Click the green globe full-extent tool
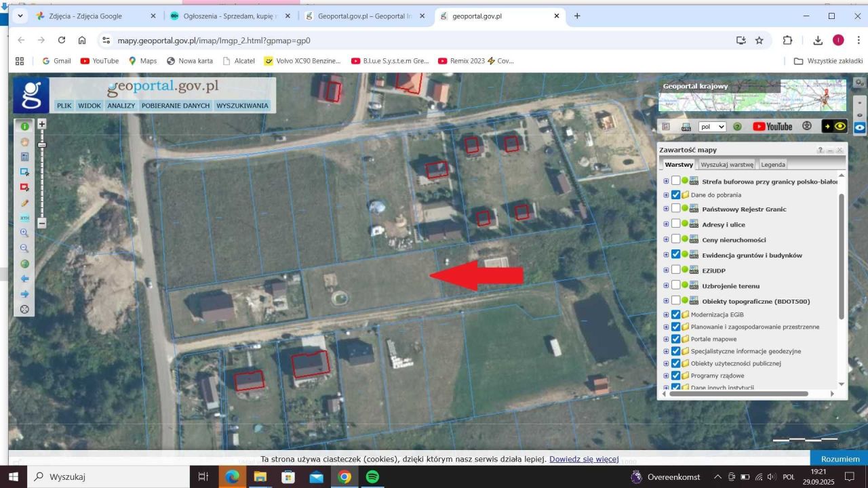The width and height of the screenshot is (868, 488). 25,264
